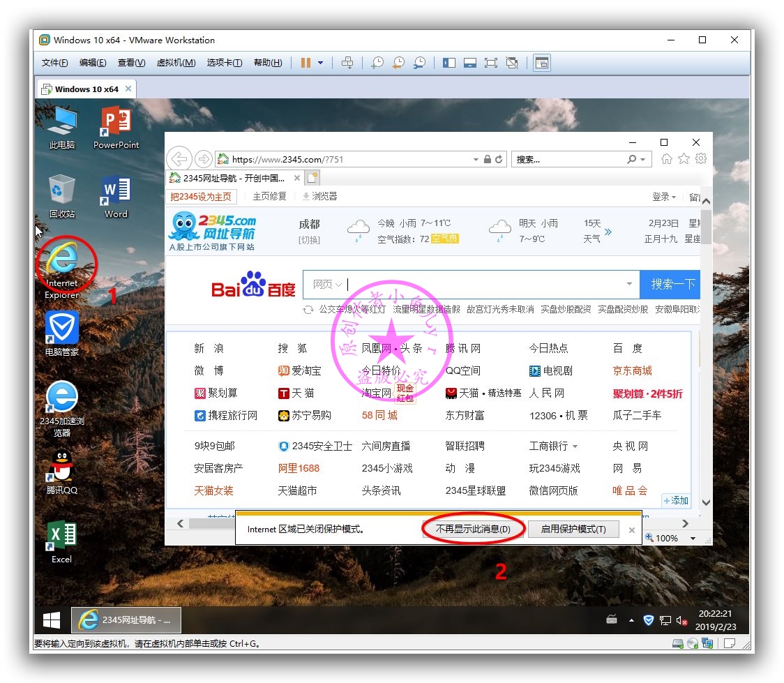
Task: Click the 腾讯QQ desktop icon
Action: 62,472
